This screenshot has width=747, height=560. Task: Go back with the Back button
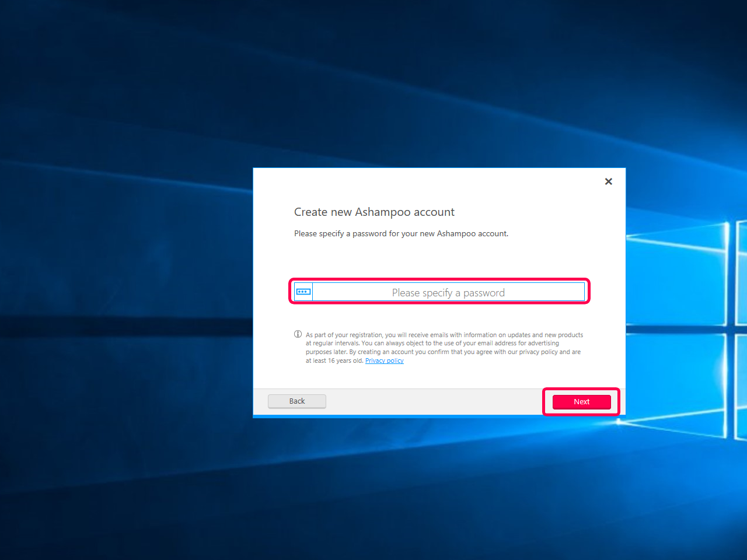(297, 401)
